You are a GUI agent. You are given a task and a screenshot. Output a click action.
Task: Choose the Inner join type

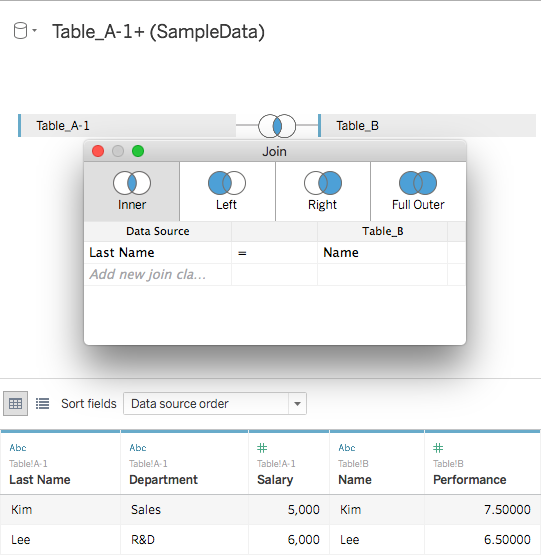(x=132, y=191)
